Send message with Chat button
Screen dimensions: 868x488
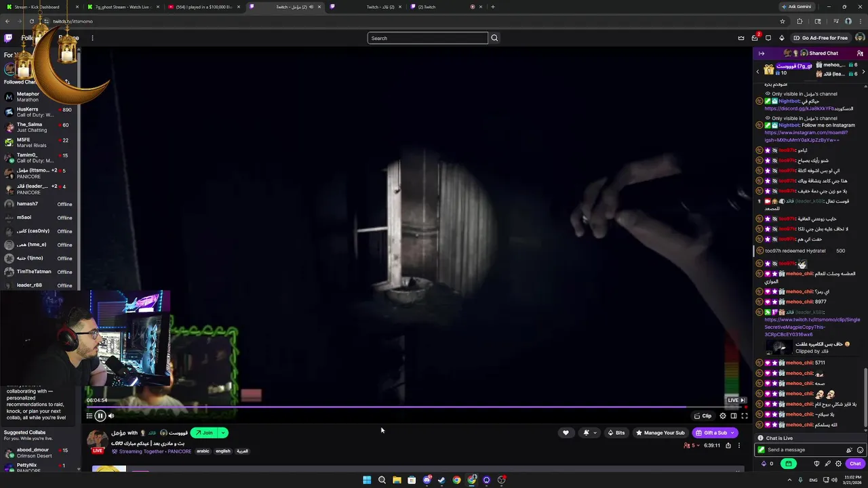pyautogui.click(x=855, y=464)
